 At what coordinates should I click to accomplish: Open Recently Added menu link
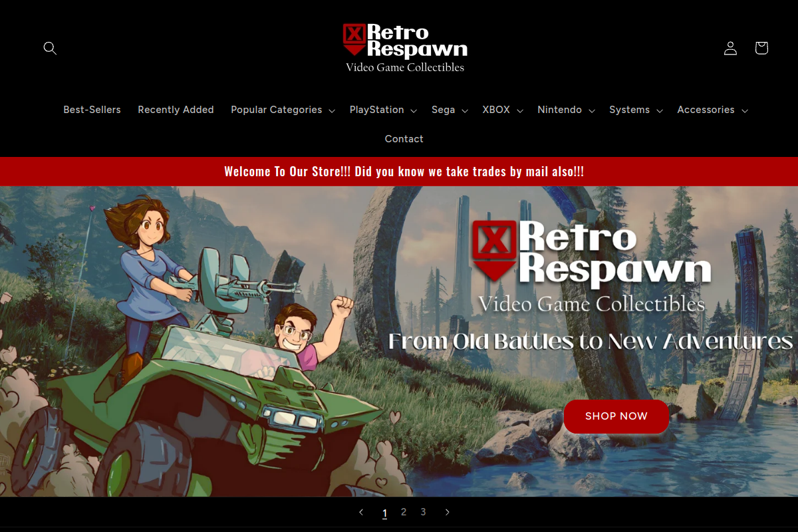[176, 110]
